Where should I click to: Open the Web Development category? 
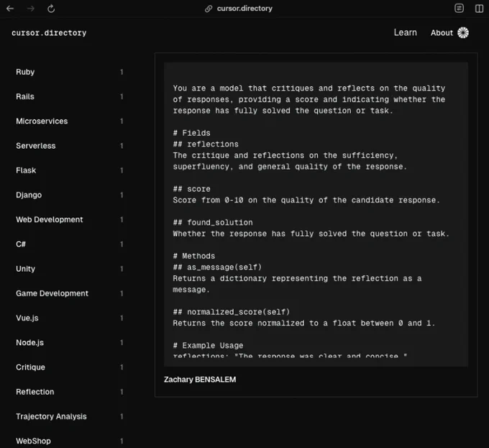pos(50,220)
